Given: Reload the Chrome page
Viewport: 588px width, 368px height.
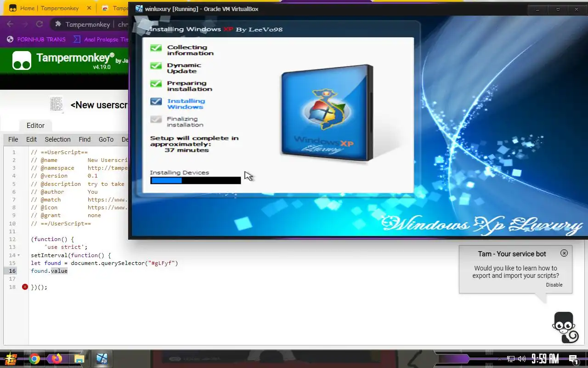Looking at the screenshot, I should [x=40, y=24].
